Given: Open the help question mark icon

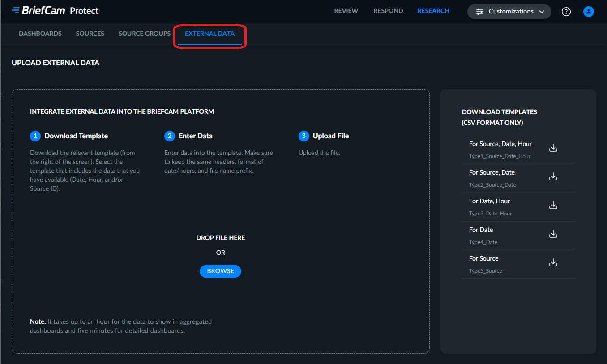Looking at the screenshot, I should [x=566, y=12].
